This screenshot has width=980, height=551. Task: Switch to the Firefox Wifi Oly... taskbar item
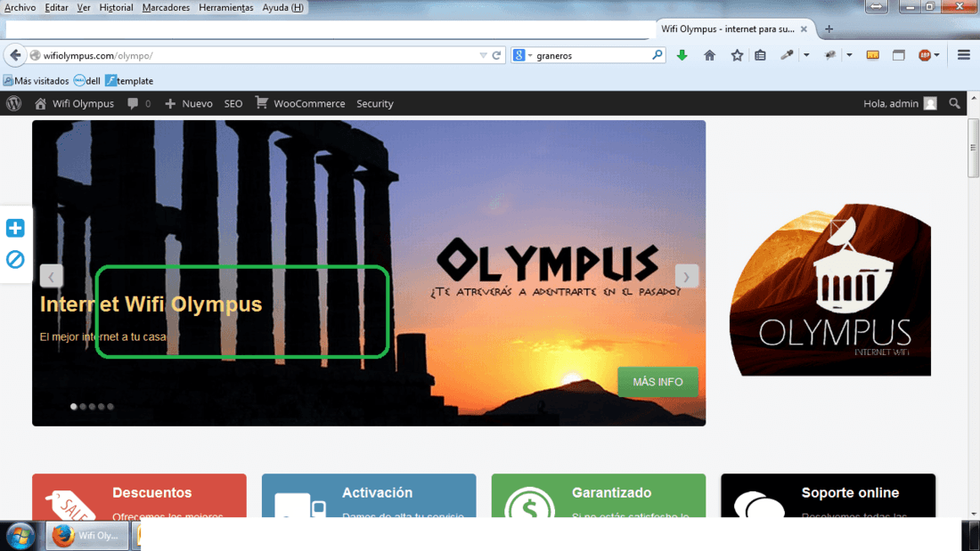(87, 535)
